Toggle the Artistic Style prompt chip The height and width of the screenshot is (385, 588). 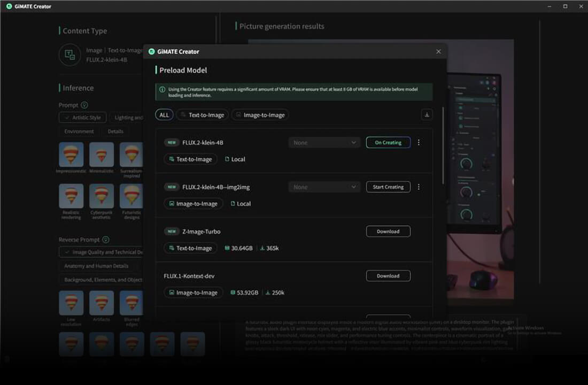pyautogui.click(x=82, y=118)
